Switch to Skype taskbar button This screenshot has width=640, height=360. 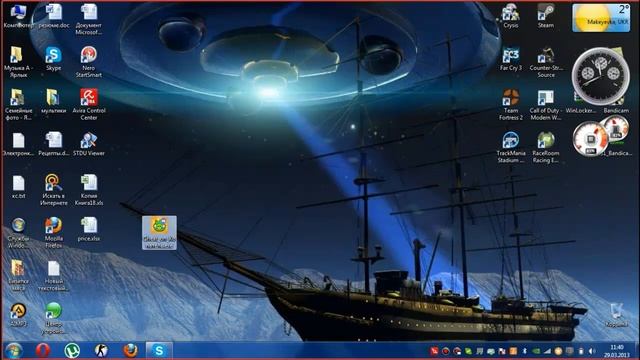point(159,351)
